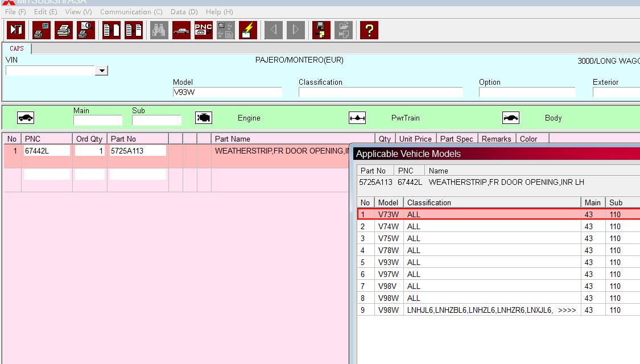The image size is (640, 364).
Task: Click the print screen image icon
Action: tap(41, 30)
